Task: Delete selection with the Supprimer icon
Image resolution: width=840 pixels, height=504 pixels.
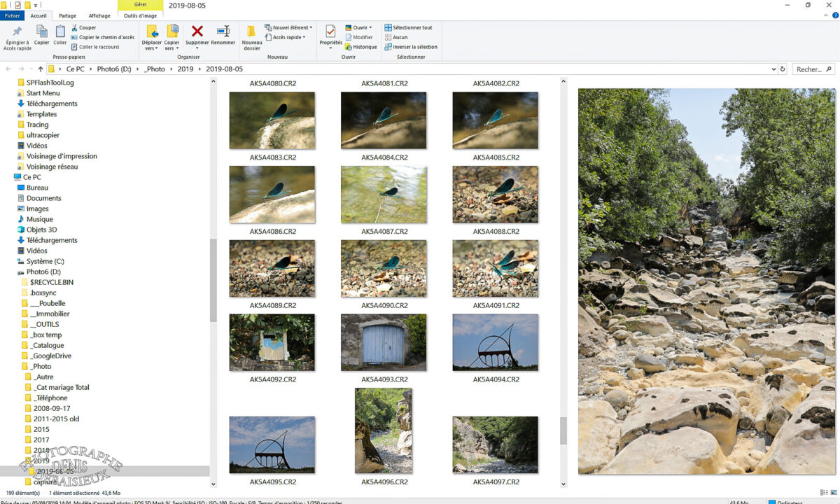Action: [197, 36]
